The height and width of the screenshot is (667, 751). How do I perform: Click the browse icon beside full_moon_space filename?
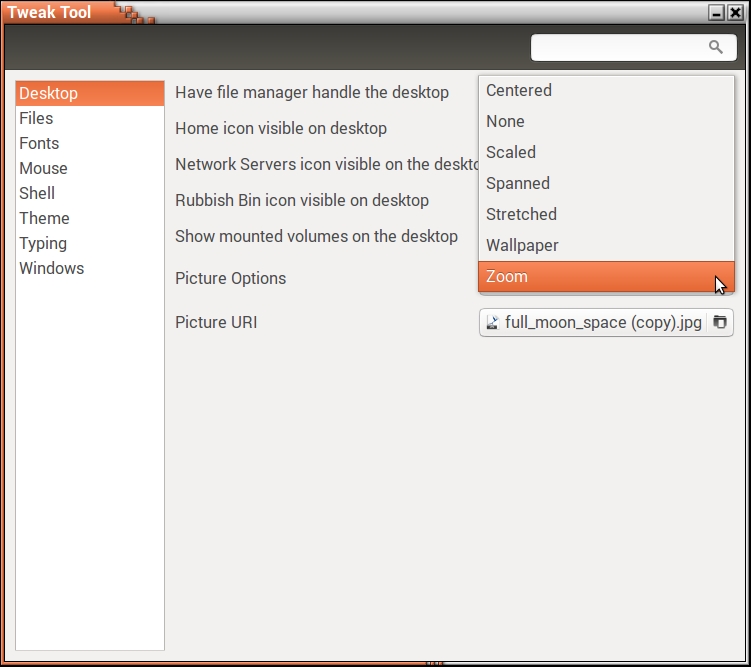[719, 322]
